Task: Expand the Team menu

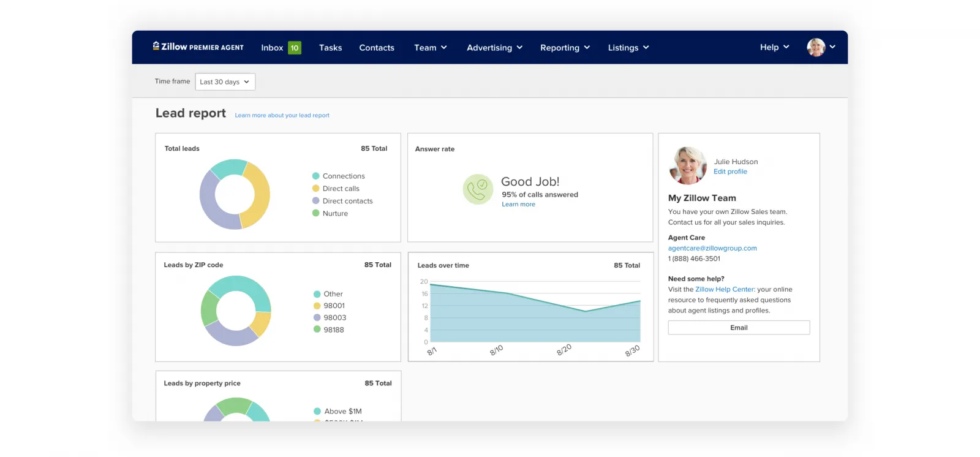Action: pos(430,48)
